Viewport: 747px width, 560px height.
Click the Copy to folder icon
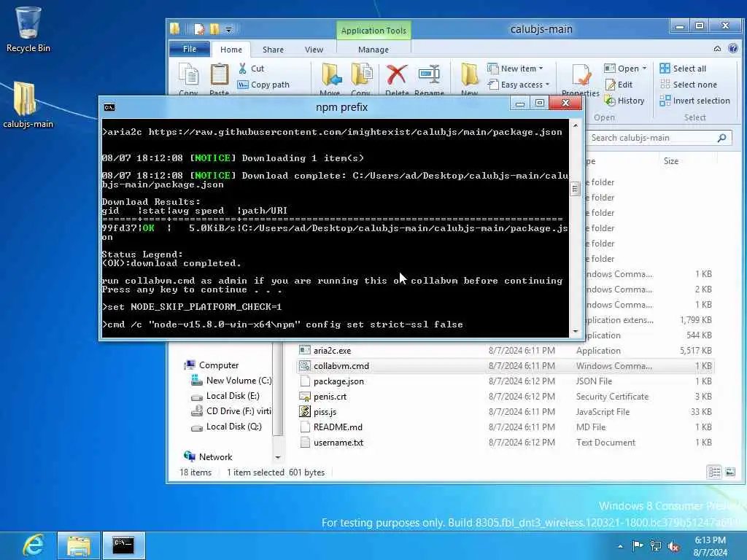pos(362,75)
